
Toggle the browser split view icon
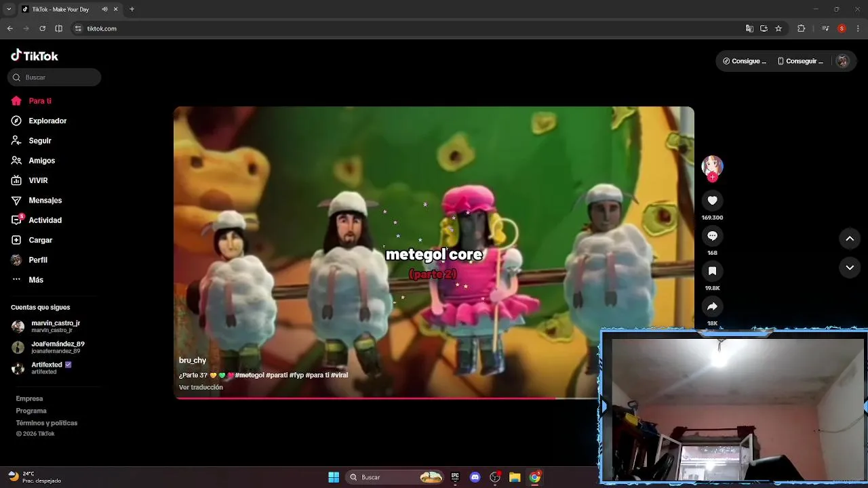click(58, 28)
